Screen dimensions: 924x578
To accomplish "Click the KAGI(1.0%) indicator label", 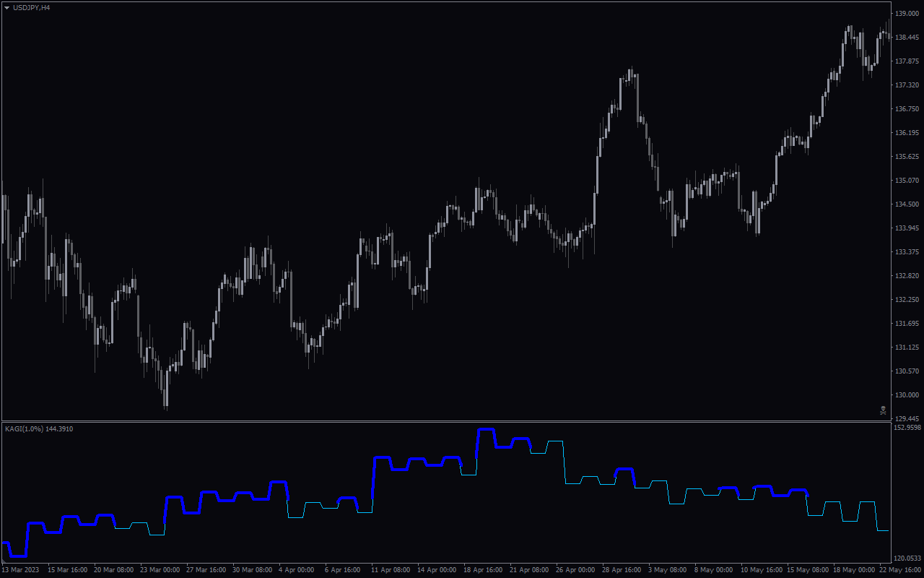I will (39, 429).
